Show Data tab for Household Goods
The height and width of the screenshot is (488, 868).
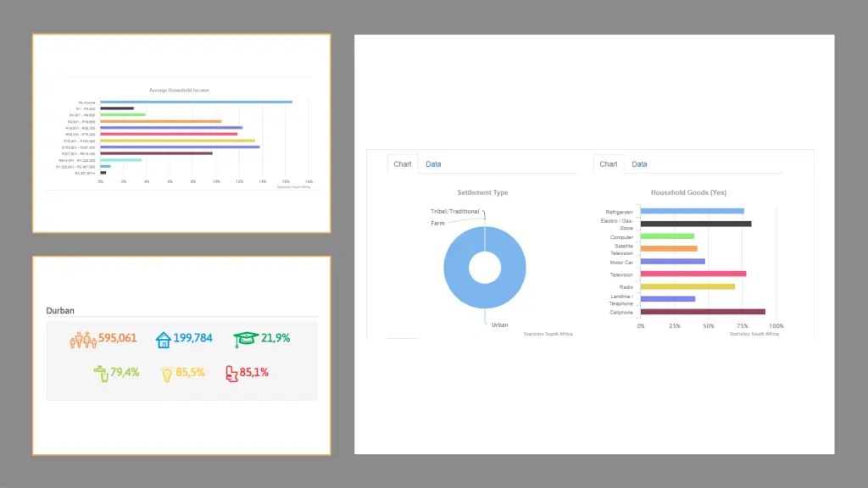(639, 164)
